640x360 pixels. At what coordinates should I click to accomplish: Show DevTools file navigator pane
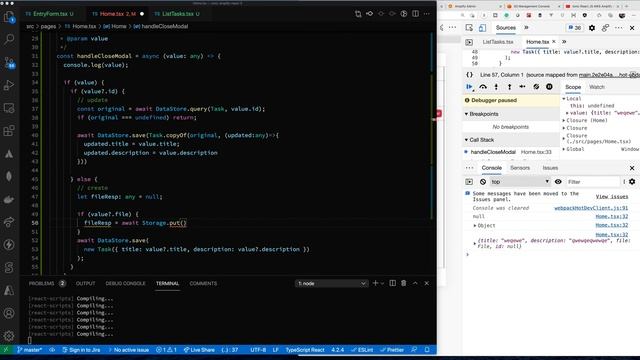[469, 42]
